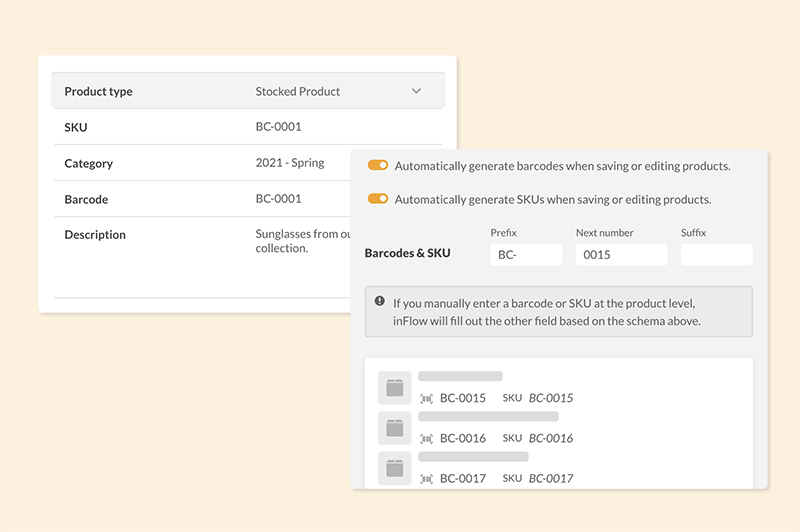Open the Stocked Product type selector

coord(298,91)
